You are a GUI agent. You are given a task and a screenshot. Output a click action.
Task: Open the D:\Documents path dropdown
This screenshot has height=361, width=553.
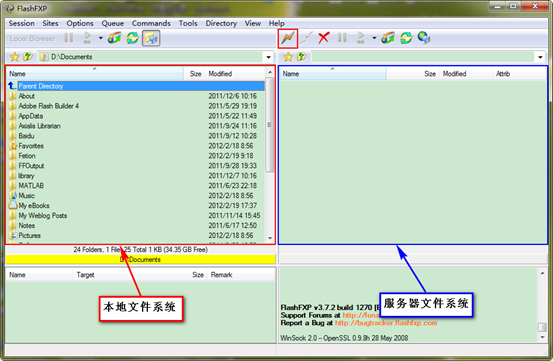coord(268,57)
